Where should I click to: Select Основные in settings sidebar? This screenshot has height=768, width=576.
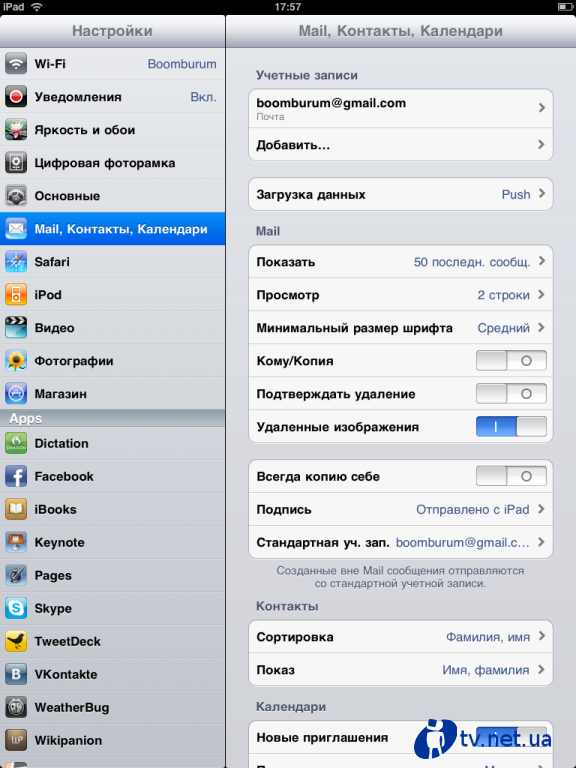pyautogui.click(x=113, y=196)
